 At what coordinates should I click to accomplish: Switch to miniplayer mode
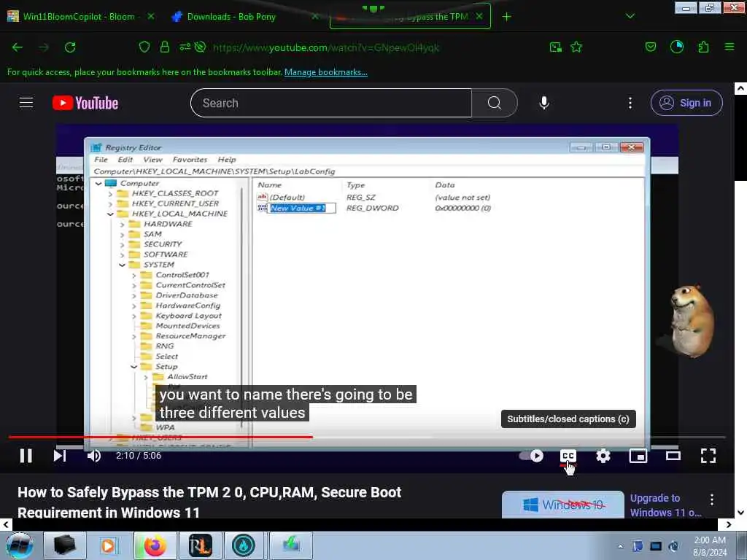point(638,456)
